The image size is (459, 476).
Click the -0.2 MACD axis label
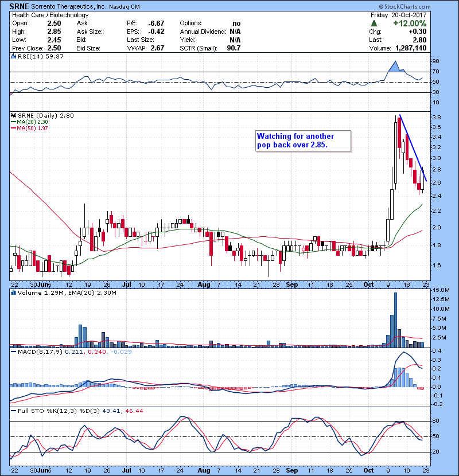[x=437, y=404]
